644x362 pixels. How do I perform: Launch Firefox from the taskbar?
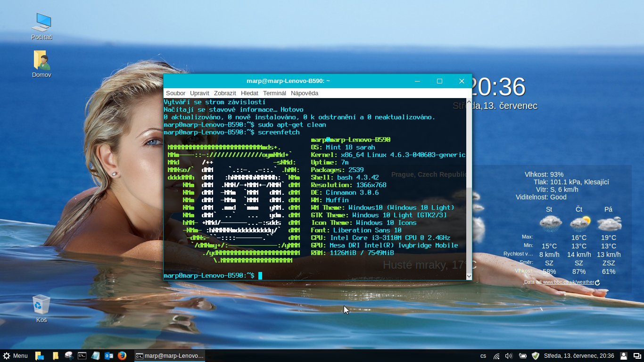(122, 356)
